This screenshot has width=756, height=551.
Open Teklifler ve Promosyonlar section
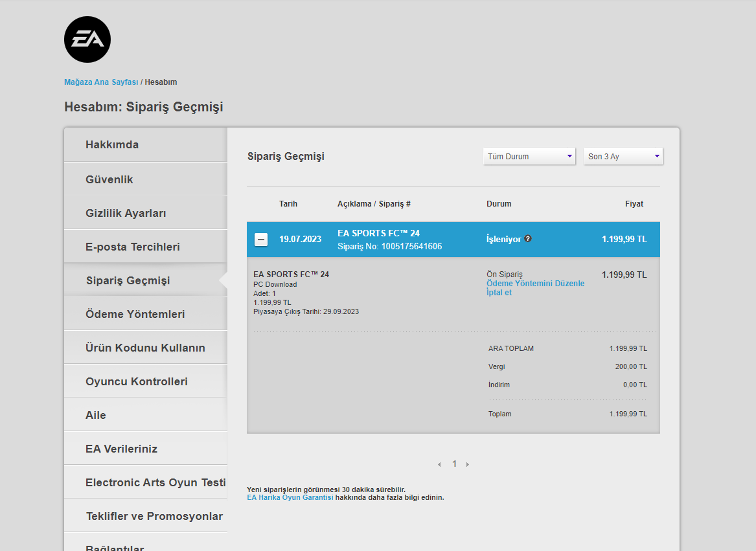point(146,516)
